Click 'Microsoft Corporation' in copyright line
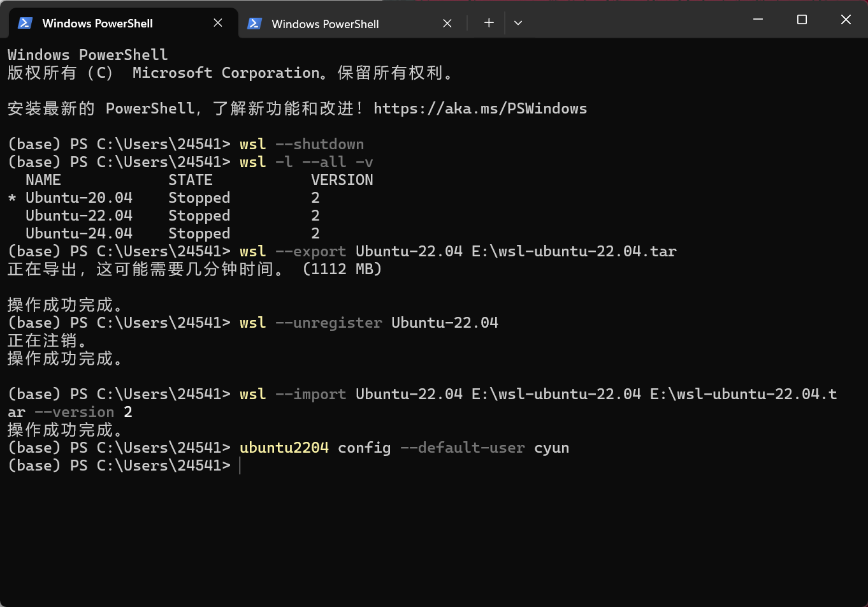Viewport: 868px width, 607px height. (226, 73)
